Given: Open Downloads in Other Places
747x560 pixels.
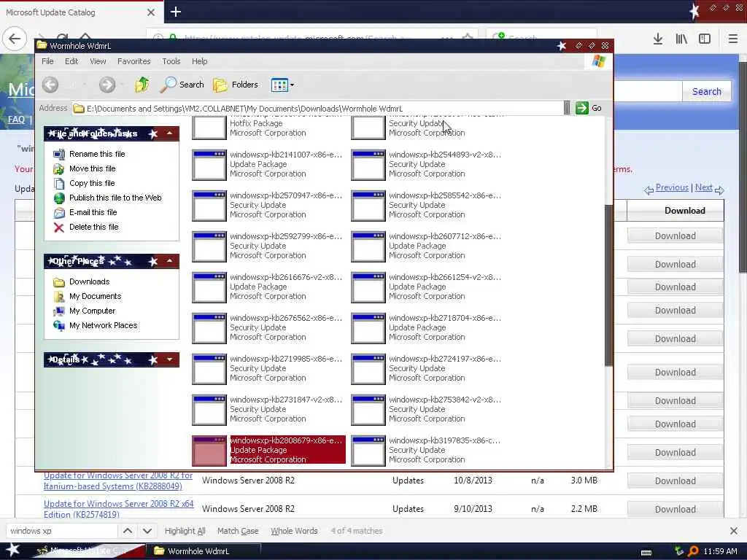Looking at the screenshot, I should tap(89, 282).
